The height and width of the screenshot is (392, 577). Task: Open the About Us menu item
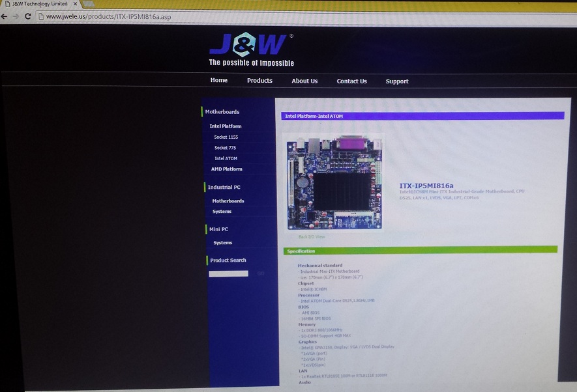(x=304, y=81)
